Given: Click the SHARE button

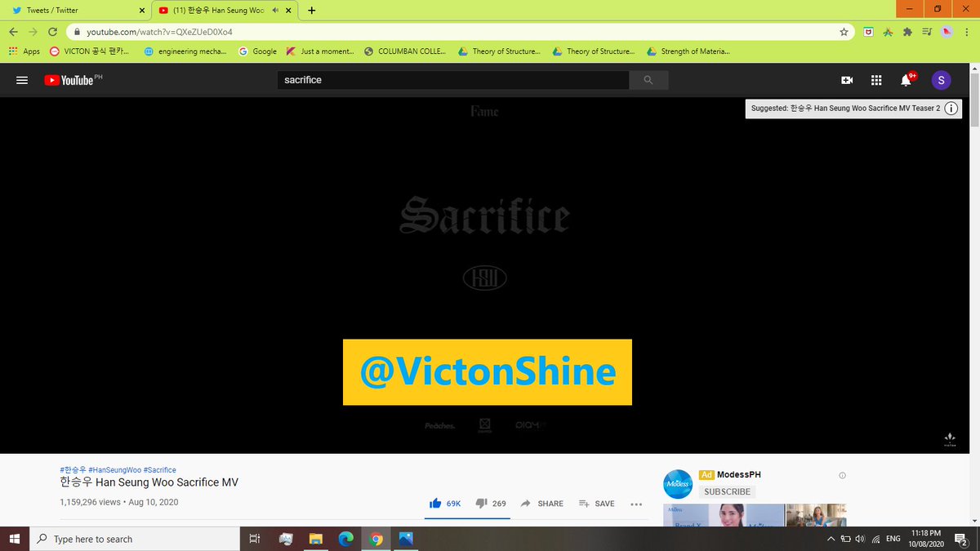Looking at the screenshot, I should tap(542, 504).
